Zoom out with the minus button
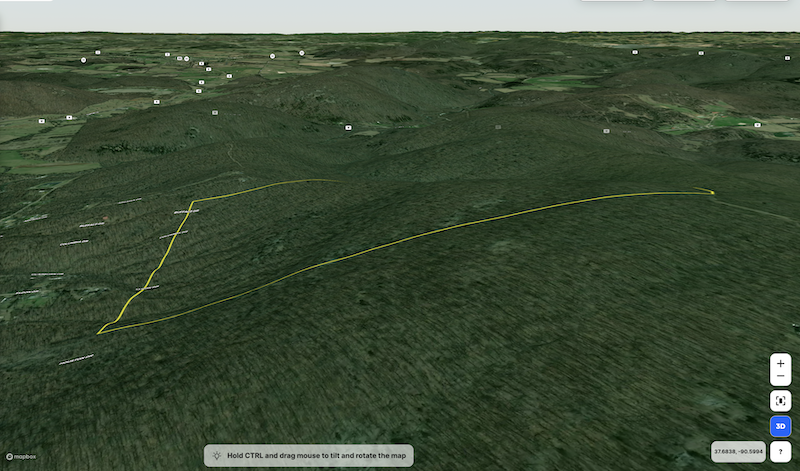 (780, 377)
